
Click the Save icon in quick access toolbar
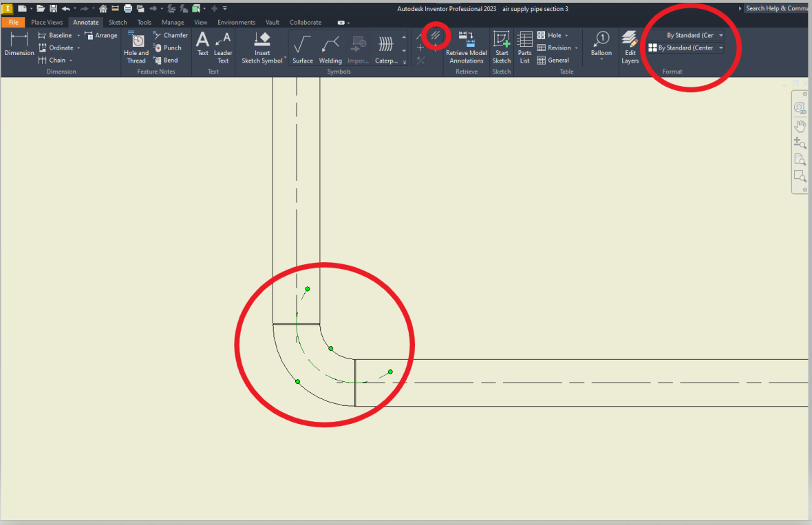pyautogui.click(x=54, y=8)
